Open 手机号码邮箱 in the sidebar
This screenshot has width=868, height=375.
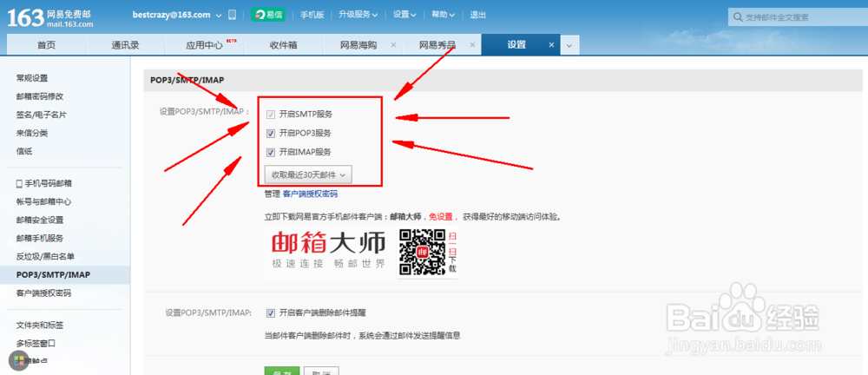coord(43,183)
